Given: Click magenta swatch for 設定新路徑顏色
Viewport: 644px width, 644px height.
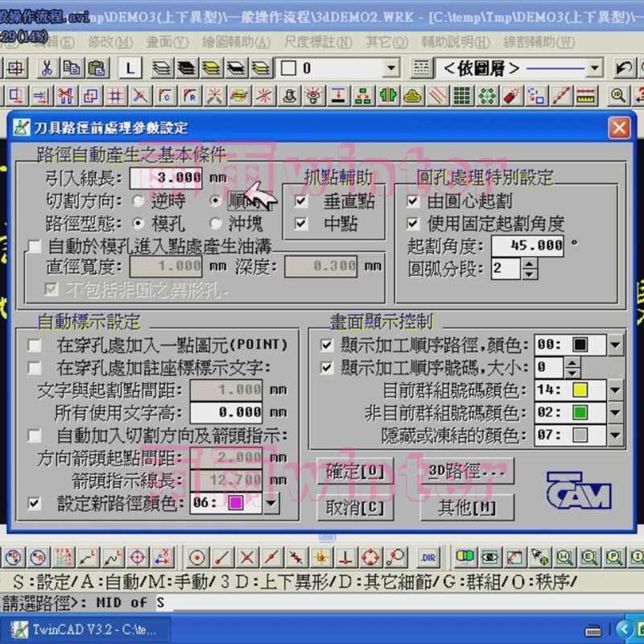Looking at the screenshot, I should (236, 502).
